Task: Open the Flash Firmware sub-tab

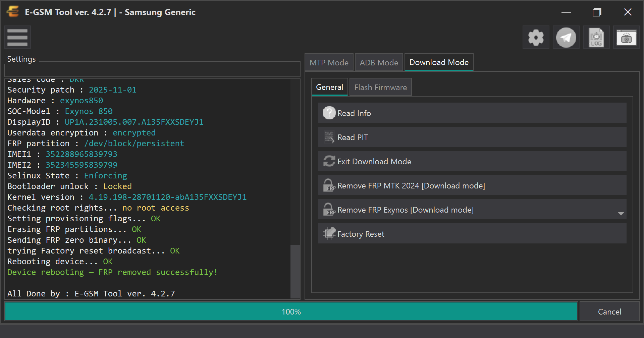Action: point(381,88)
